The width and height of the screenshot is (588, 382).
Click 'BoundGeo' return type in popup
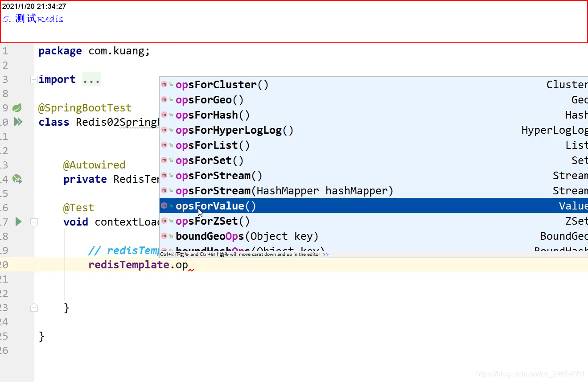pyautogui.click(x=564, y=236)
